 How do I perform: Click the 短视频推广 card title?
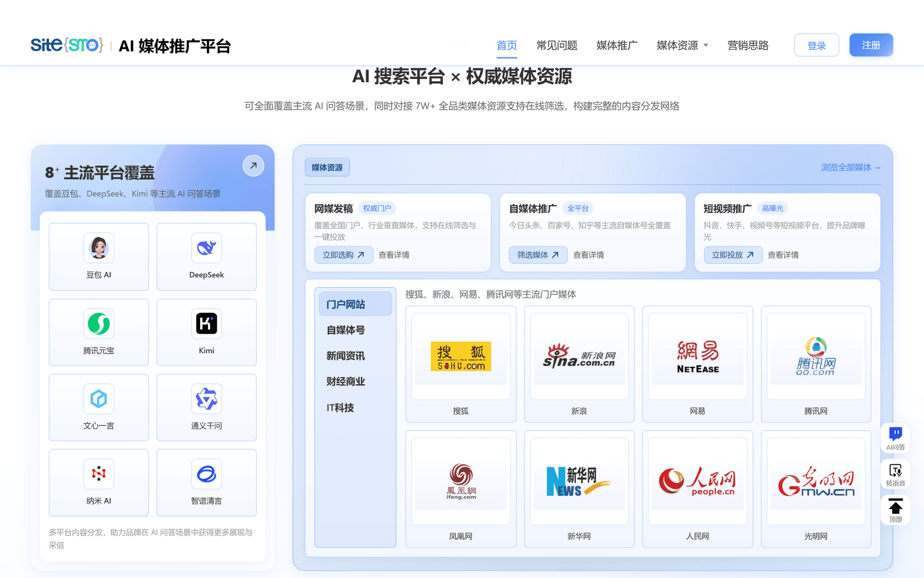(728, 209)
